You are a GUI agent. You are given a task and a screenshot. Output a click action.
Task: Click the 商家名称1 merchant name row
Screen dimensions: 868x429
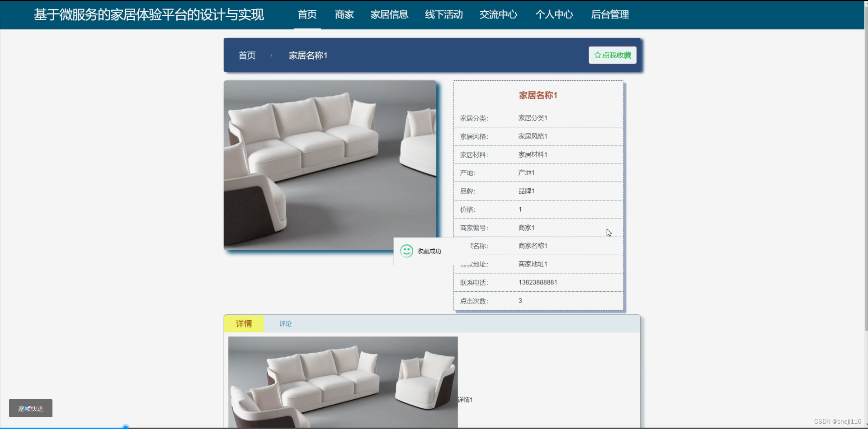tap(533, 246)
